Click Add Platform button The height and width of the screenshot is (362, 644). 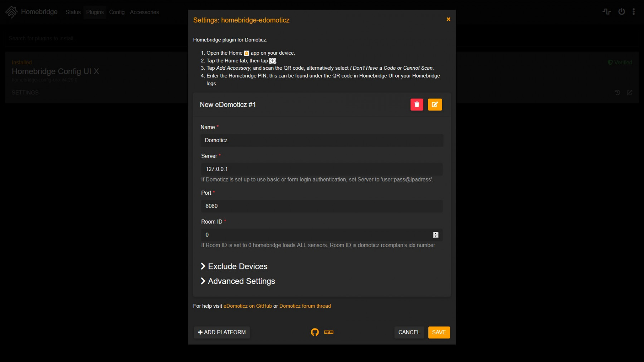pyautogui.click(x=222, y=332)
